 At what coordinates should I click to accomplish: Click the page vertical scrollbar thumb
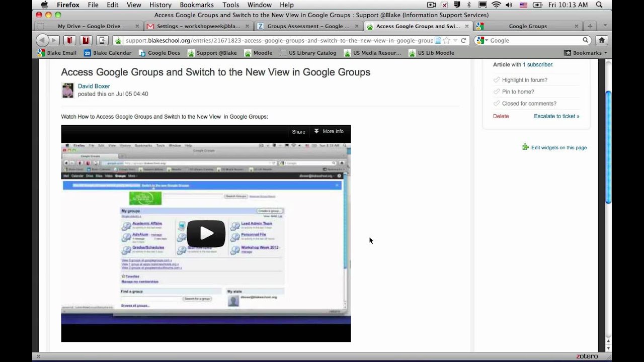tap(608, 147)
